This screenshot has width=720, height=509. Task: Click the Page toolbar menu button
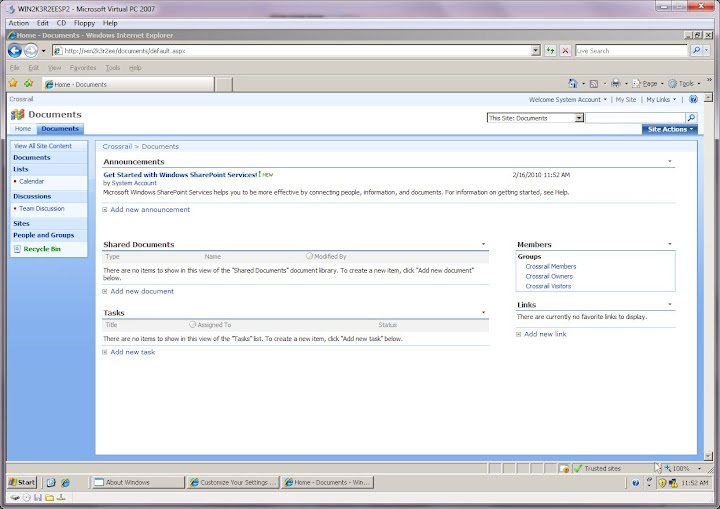(x=647, y=84)
